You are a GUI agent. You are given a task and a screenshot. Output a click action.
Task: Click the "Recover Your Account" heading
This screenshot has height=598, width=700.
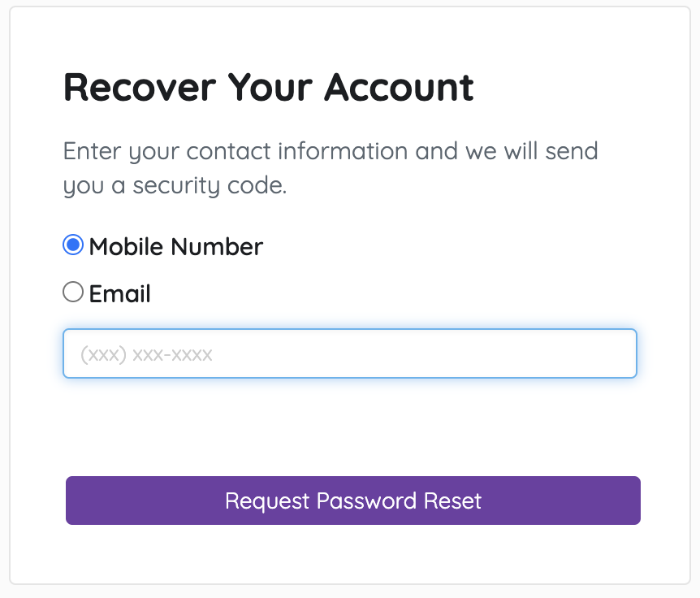pos(268,88)
